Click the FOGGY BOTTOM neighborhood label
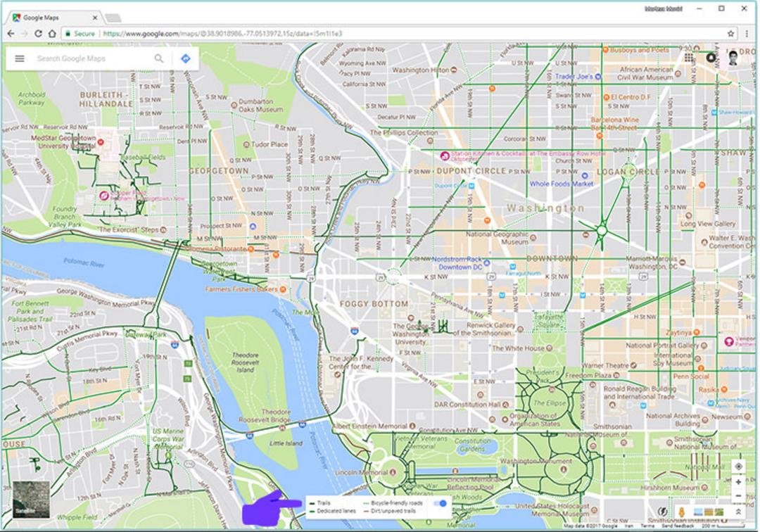This screenshot has width=760, height=532. point(374,304)
